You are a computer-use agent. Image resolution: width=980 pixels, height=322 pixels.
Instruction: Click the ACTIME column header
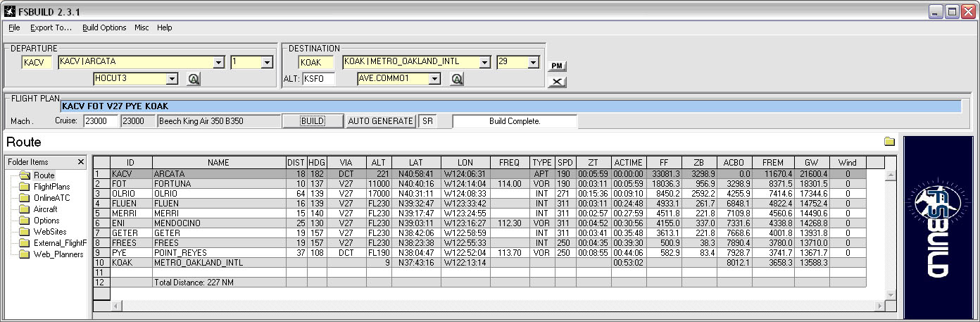[x=629, y=163]
